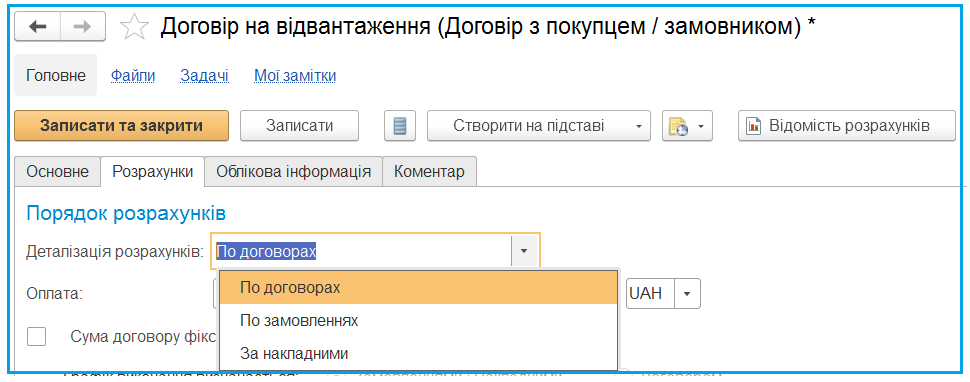Image resolution: width=970 pixels, height=382 pixels.
Task: Expand the Створити на підставі dropdown arrow
Action: 638,127
